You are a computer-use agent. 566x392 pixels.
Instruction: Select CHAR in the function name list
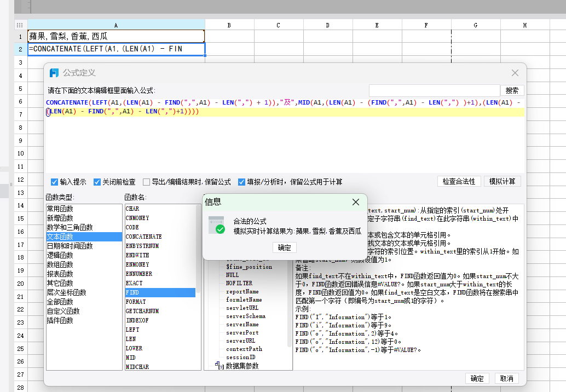160,209
